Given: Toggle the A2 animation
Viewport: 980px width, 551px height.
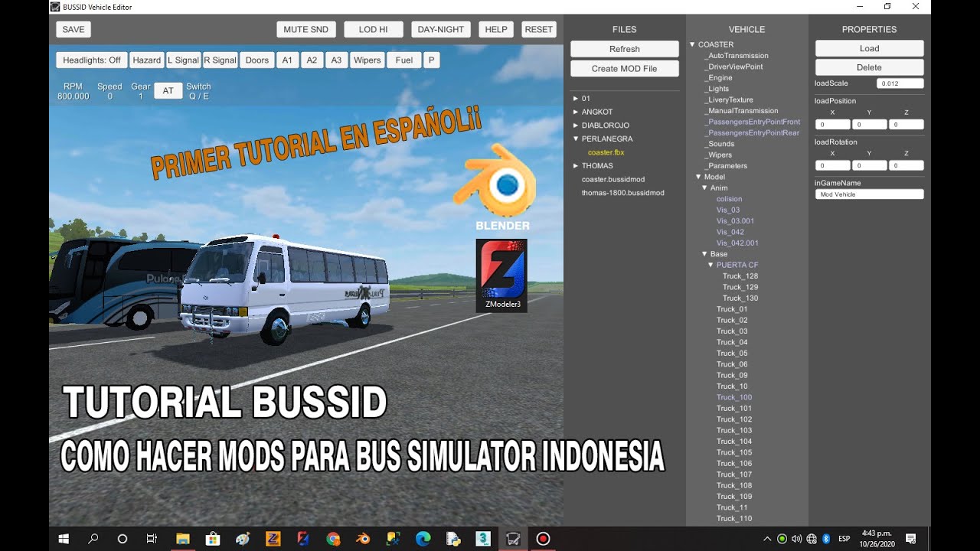Looking at the screenshot, I should [x=312, y=60].
